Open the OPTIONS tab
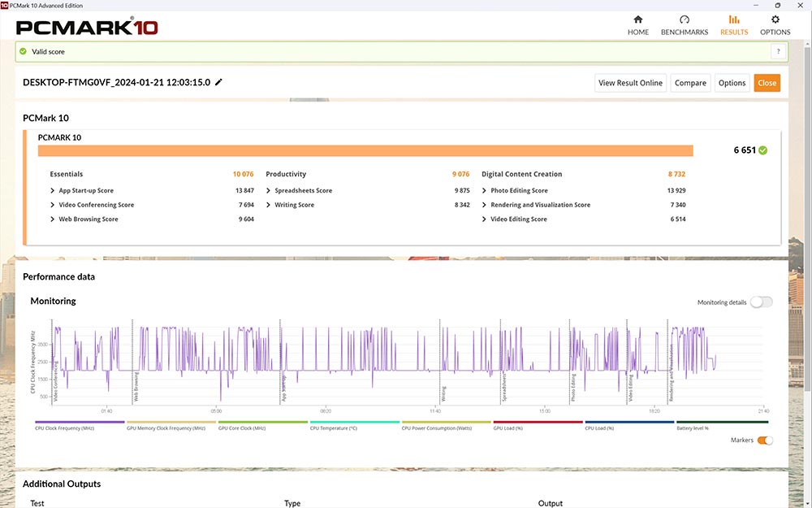 tap(775, 25)
